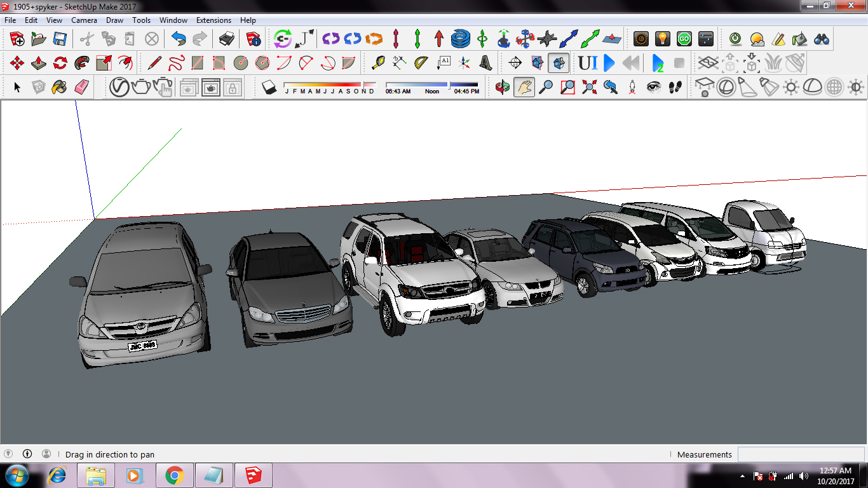Select the Rotate tool
The height and width of the screenshot is (488, 868).
(60, 62)
